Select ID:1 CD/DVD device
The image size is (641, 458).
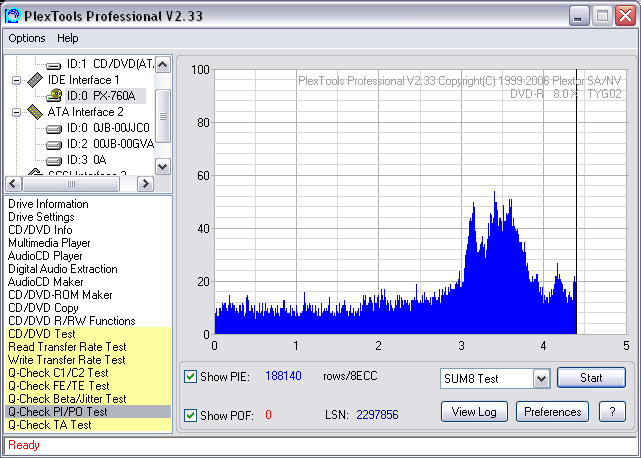tap(110, 64)
